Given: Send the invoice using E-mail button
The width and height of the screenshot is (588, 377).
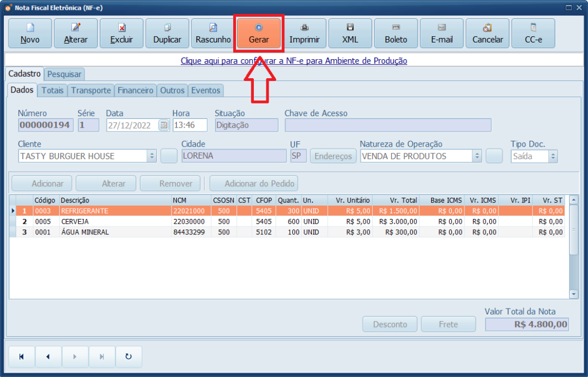Looking at the screenshot, I should (x=442, y=33).
